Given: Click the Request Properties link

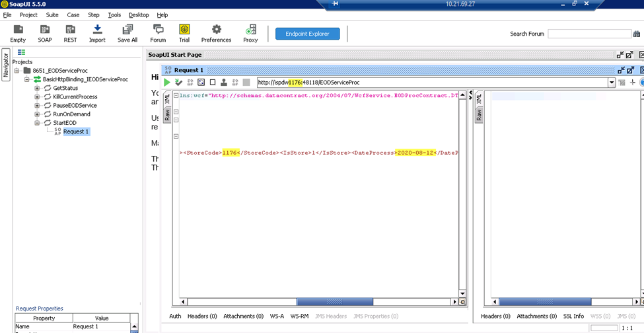Looking at the screenshot, I should (x=40, y=309).
